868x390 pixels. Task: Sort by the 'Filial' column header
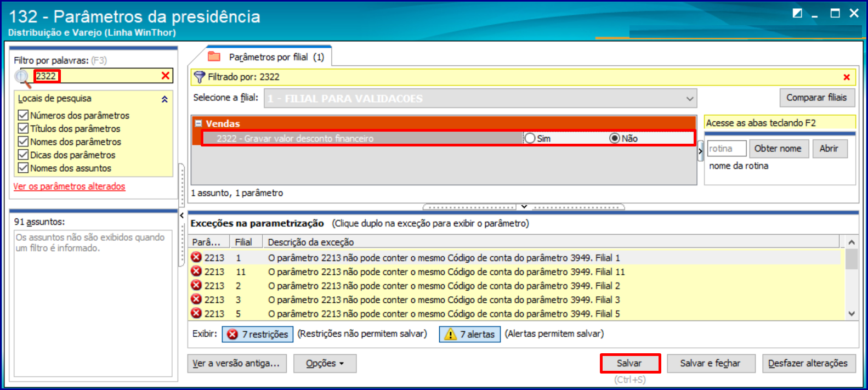tap(246, 242)
